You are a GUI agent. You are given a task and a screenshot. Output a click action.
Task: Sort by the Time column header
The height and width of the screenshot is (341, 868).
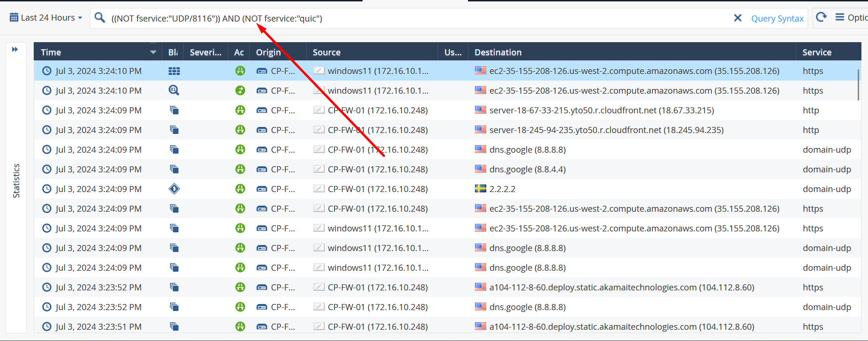(x=51, y=52)
